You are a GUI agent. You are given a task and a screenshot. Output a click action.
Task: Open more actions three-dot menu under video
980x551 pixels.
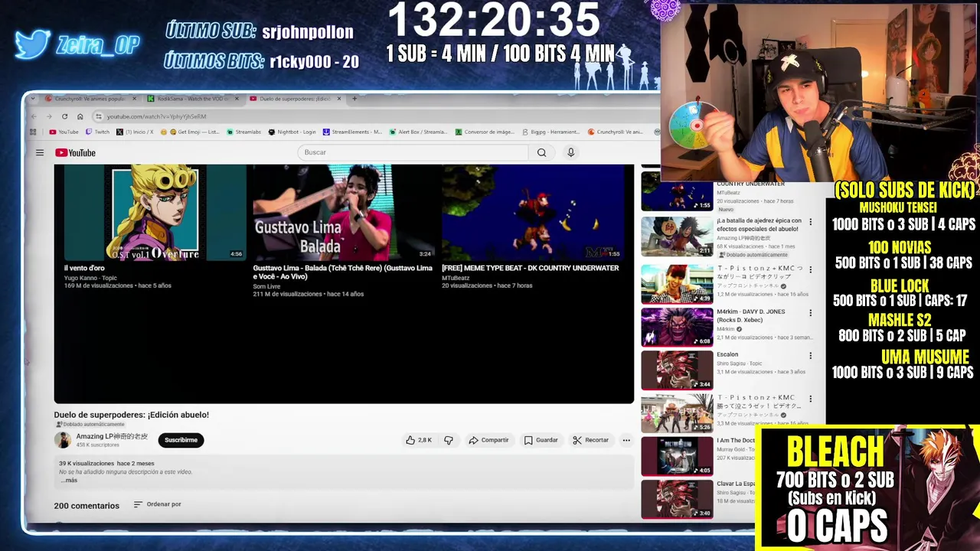626,440
